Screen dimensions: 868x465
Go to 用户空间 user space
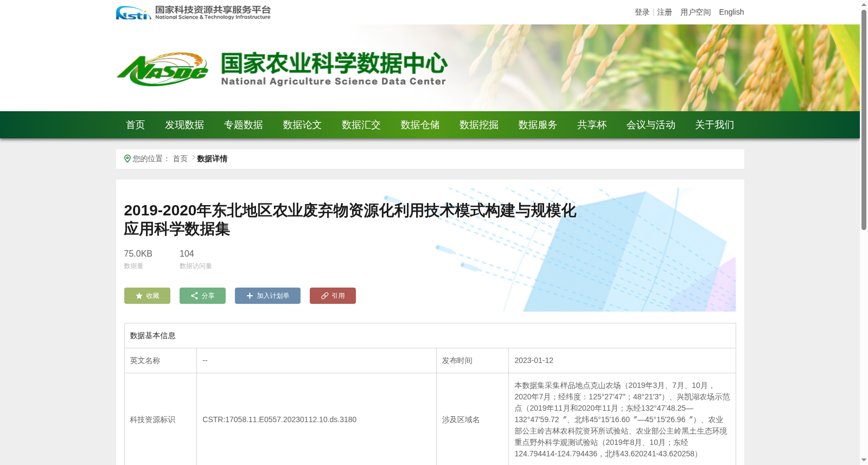(x=695, y=12)
